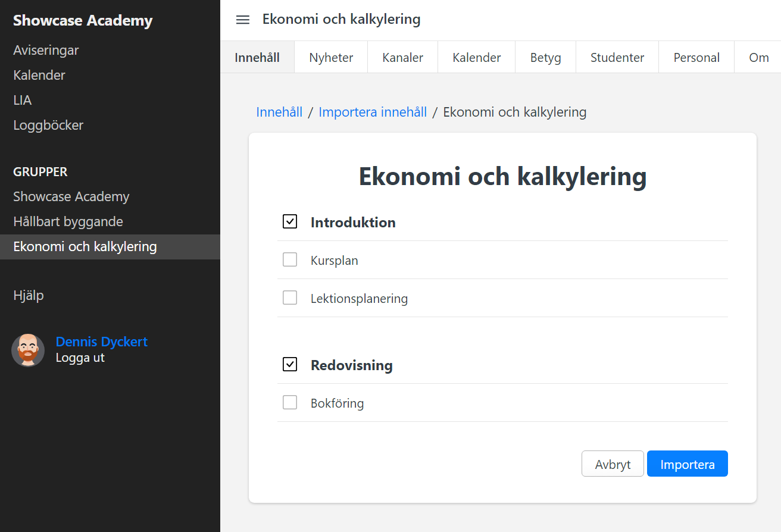The height and width of the screenshot is (532, 781).
Task: Toggle the hamburger menu icon
Action: 242,20
